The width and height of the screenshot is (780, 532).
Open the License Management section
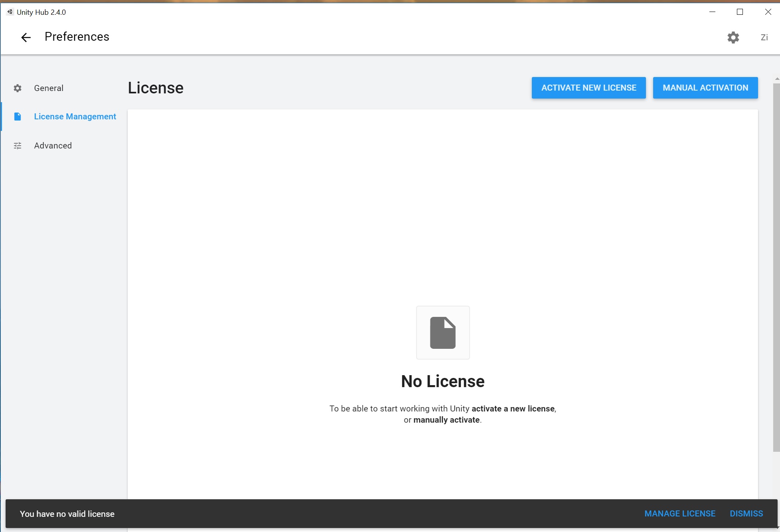click(x=75, y=116)
